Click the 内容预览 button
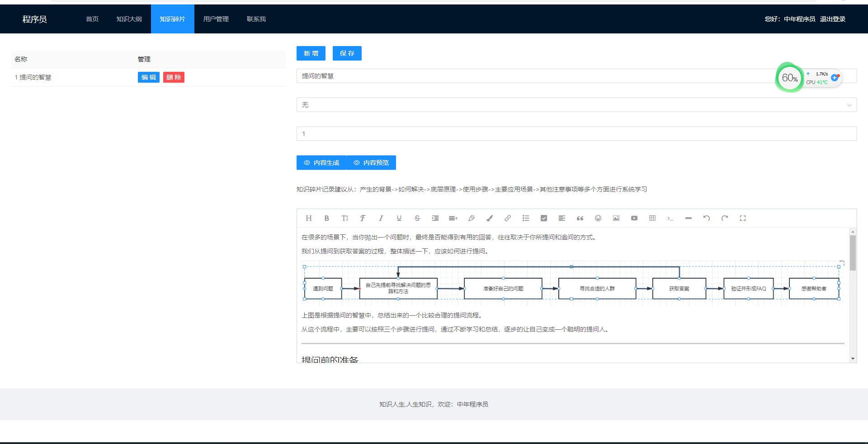The width and height of the screenshot is (868, 444). (x=371, y=163)
